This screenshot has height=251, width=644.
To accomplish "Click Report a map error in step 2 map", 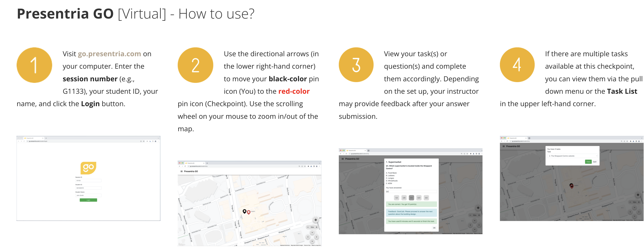I will tap(316, 245).
